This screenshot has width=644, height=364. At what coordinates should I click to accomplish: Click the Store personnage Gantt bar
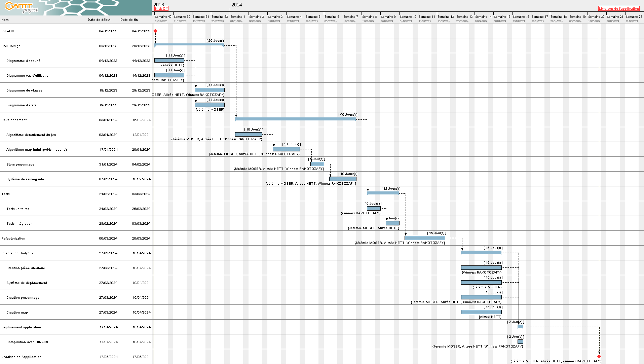317,164
